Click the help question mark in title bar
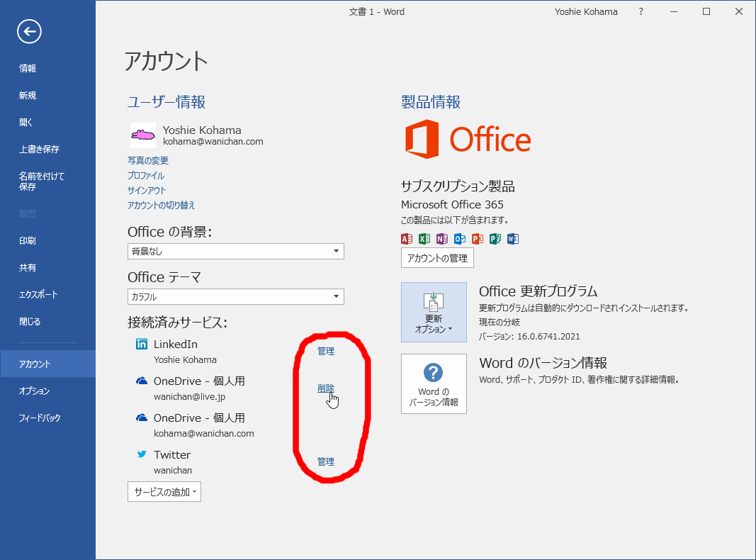The height and width of the screenshot is (560, 756). point(641,11)
